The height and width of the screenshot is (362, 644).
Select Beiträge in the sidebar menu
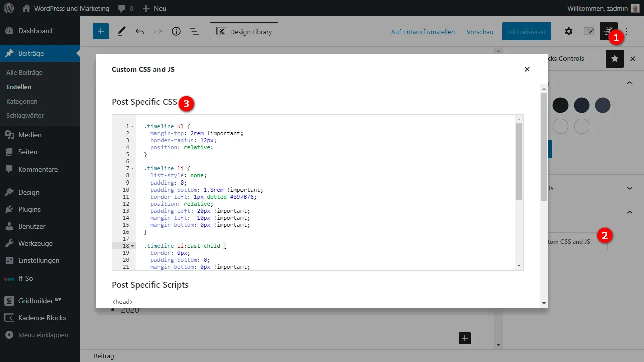click(40, 53)
